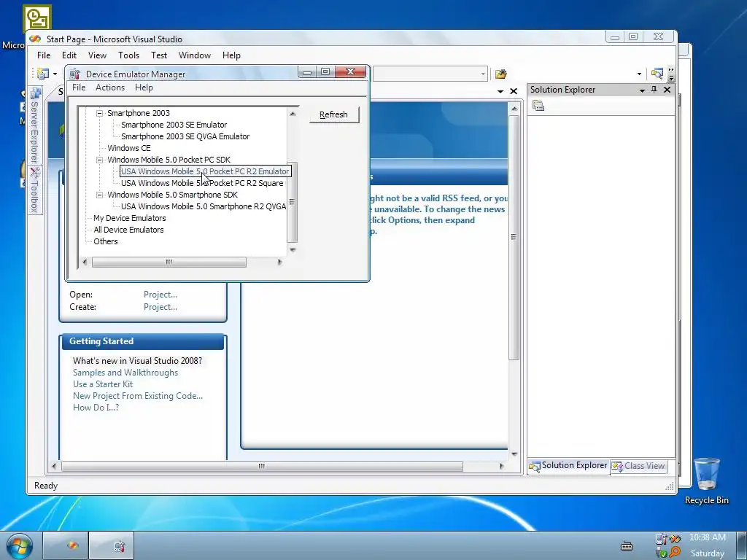Click the Device Emulator Manager title bar icon
The image size is (747, 560).
[x=74, y=74]
